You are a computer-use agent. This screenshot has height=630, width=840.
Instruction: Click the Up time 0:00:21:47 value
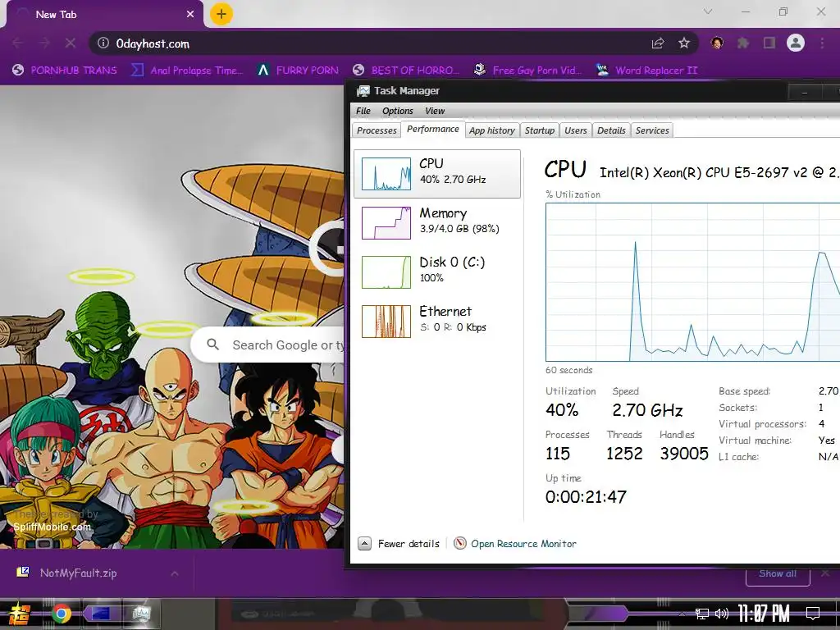(586, 497)
